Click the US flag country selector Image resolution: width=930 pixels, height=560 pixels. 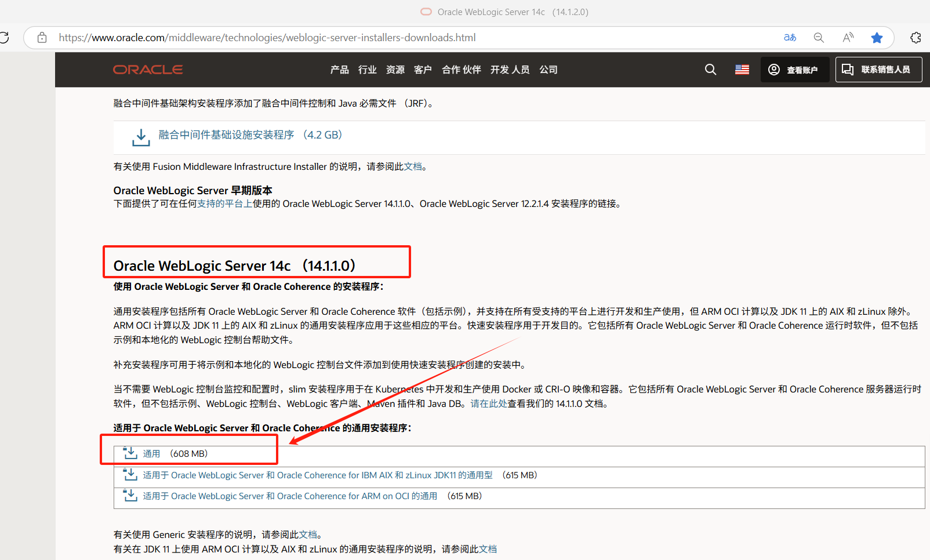[742, 70]
